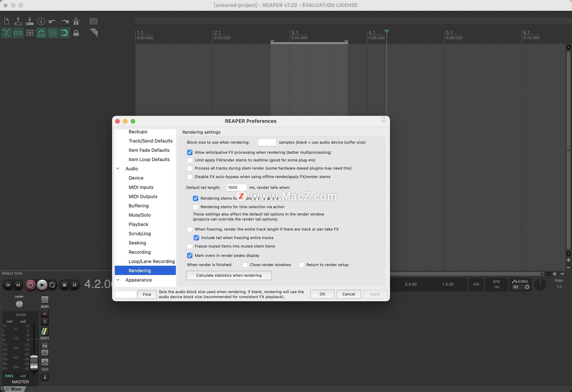Open Track/Send Defaults preferences page
The image size is (572, 392).
150,141
